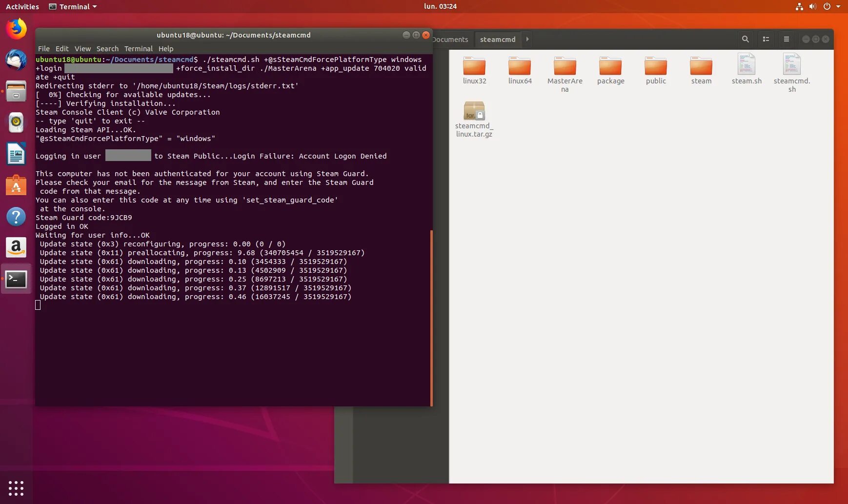This screenshot has width=848, height=504.
Task: Click the 'Loading Steam API...OK.' line
Action: point(86,130)
